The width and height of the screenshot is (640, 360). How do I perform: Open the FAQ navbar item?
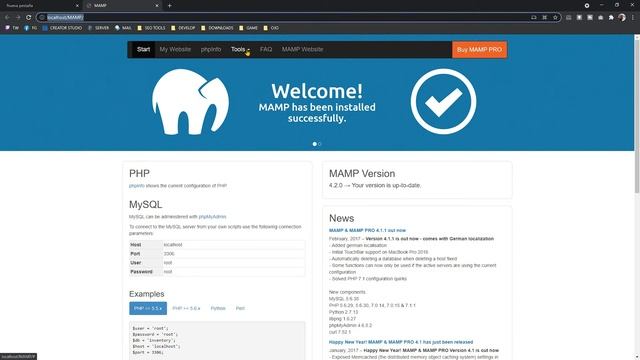tap(266, 49)
